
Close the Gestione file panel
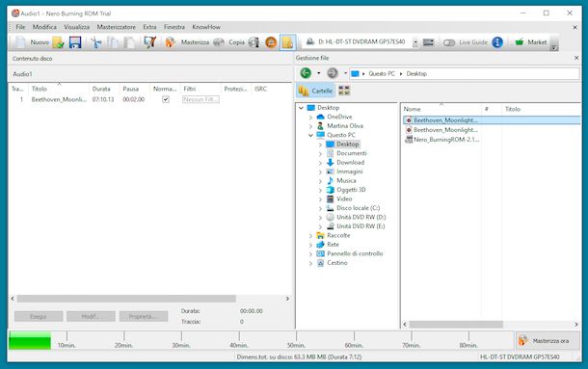point(576,58)
